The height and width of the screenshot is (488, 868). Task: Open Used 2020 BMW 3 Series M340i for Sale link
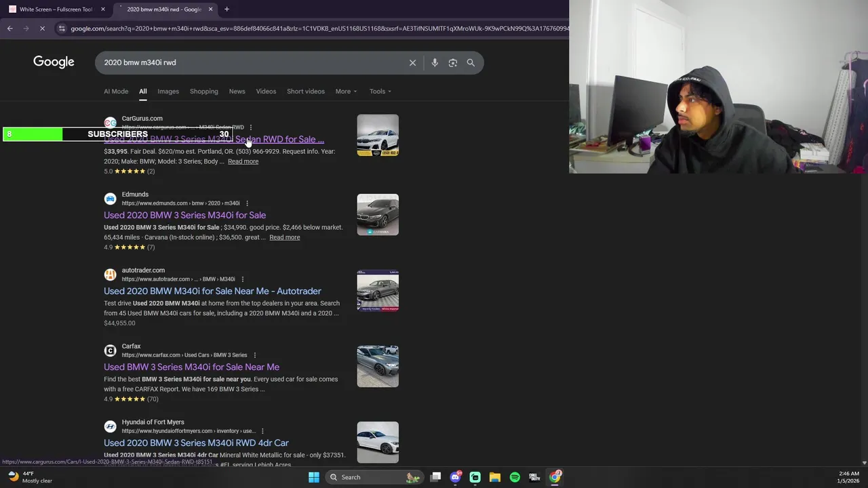click(184, 215)
